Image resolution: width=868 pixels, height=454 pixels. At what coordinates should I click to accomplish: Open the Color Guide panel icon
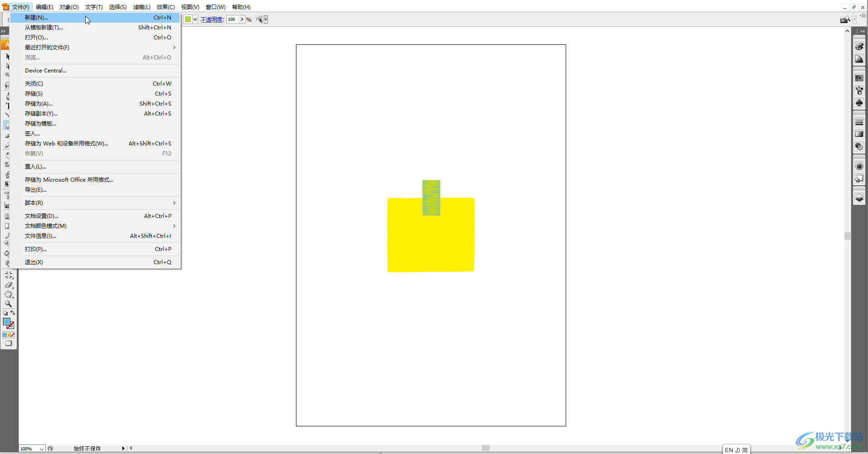859,59
